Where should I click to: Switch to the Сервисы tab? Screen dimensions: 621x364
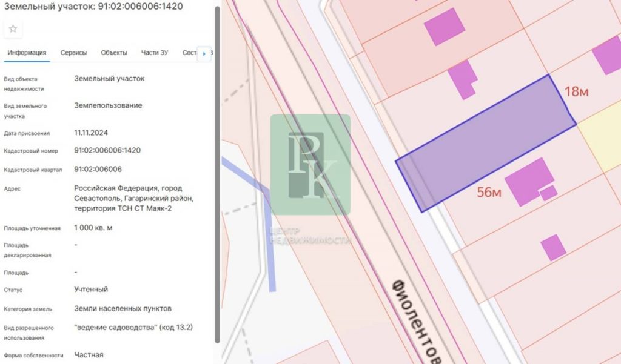[x=73, y=53]
